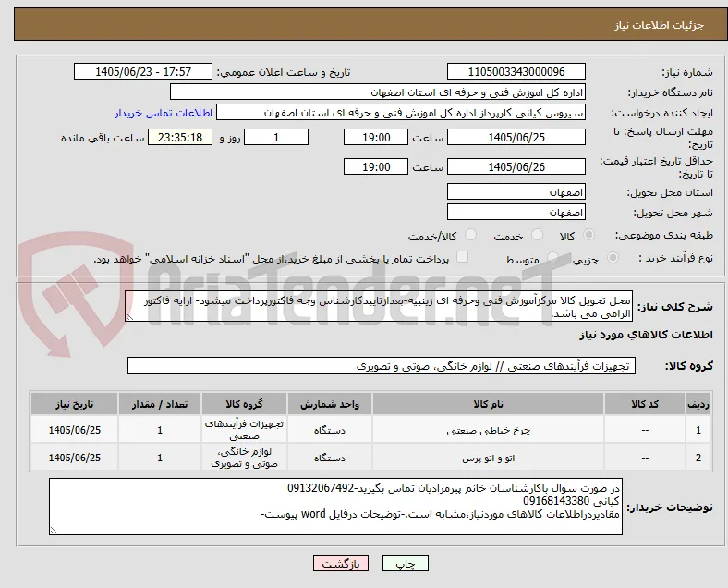Click the ردیف column header
The image size is (728, 588).
pyautogui.click(x=698, y=404)
